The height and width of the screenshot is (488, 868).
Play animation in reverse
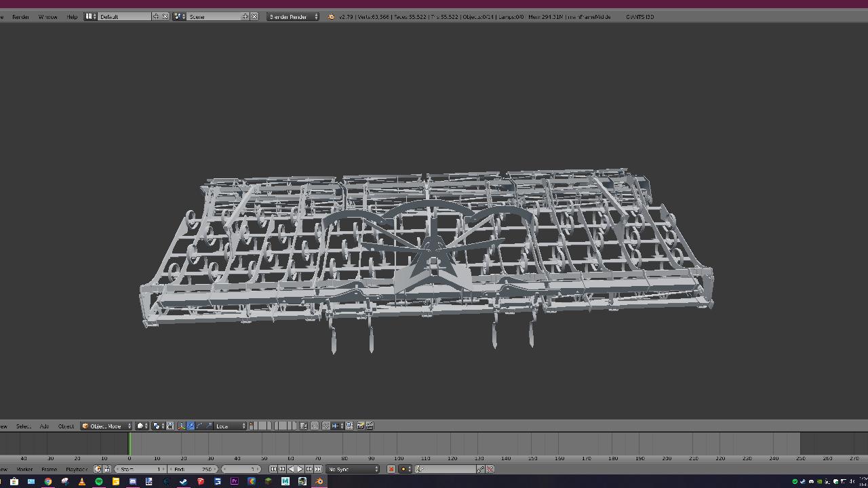291,469
